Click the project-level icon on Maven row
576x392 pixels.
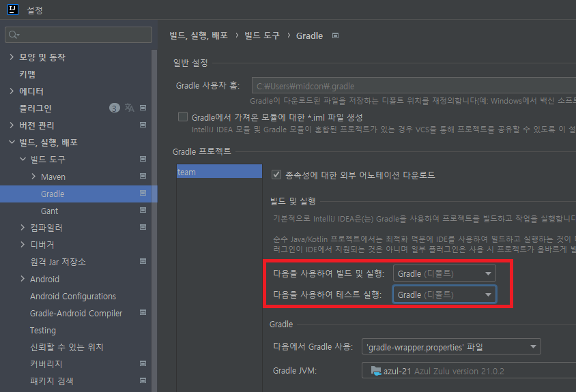[x=143, y=176]
